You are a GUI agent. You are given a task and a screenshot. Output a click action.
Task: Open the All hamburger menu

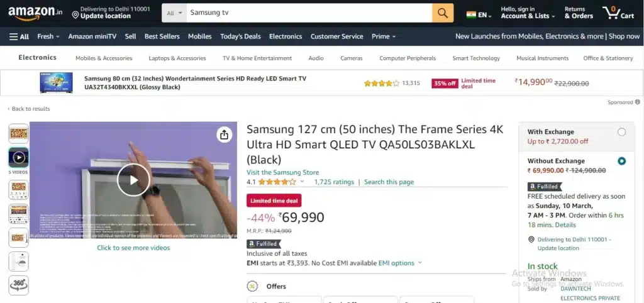[19, 36]
